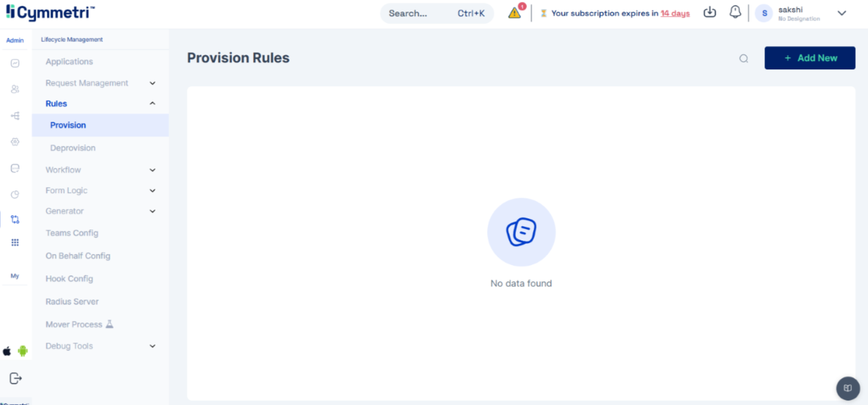Click the Add New button

pos(810,58)
